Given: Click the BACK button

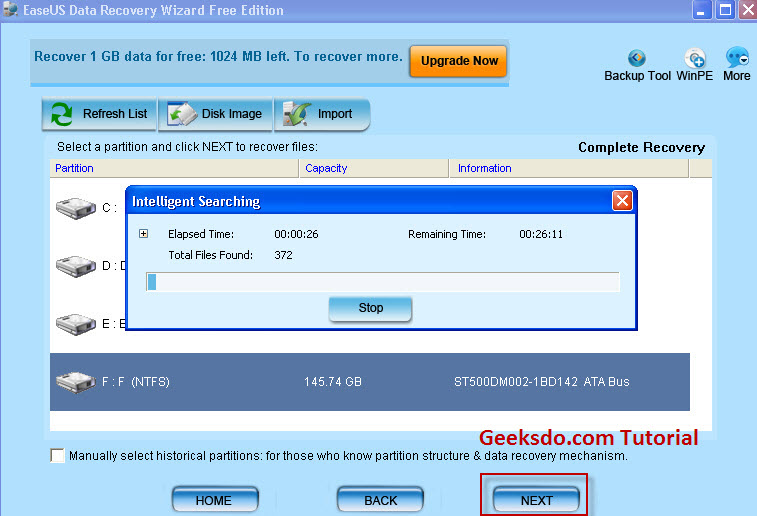Looking at the screenshot, I should point(380,500).
